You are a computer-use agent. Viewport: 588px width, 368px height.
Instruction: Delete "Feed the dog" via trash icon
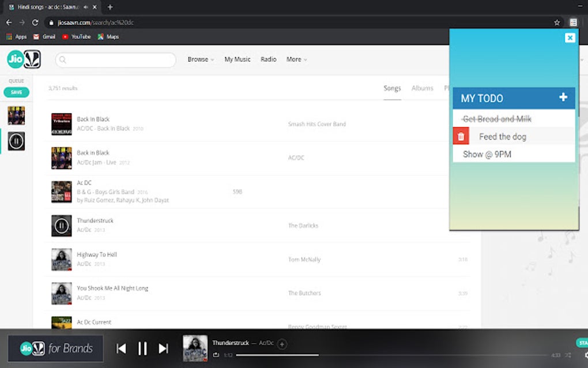460,136
